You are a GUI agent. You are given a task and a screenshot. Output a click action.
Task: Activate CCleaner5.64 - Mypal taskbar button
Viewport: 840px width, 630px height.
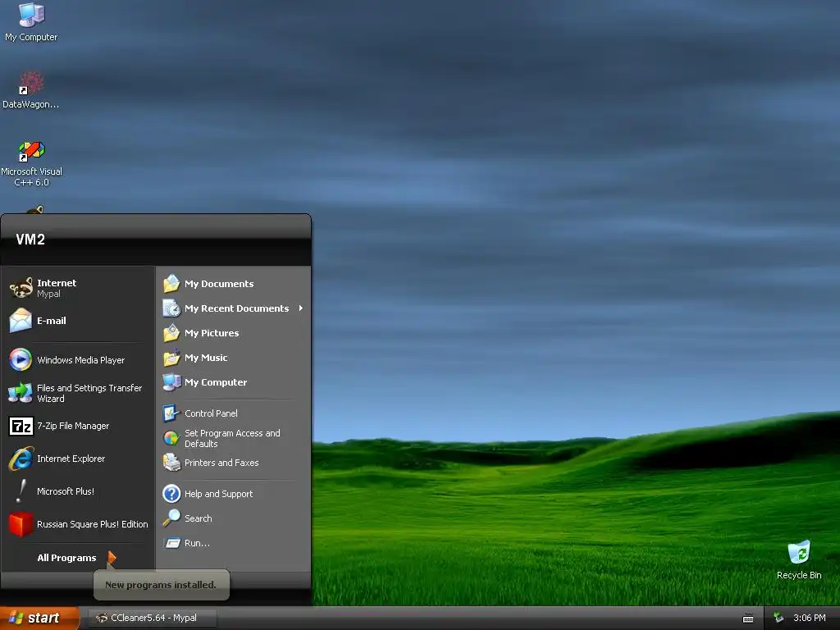click(x=153, y=618)
